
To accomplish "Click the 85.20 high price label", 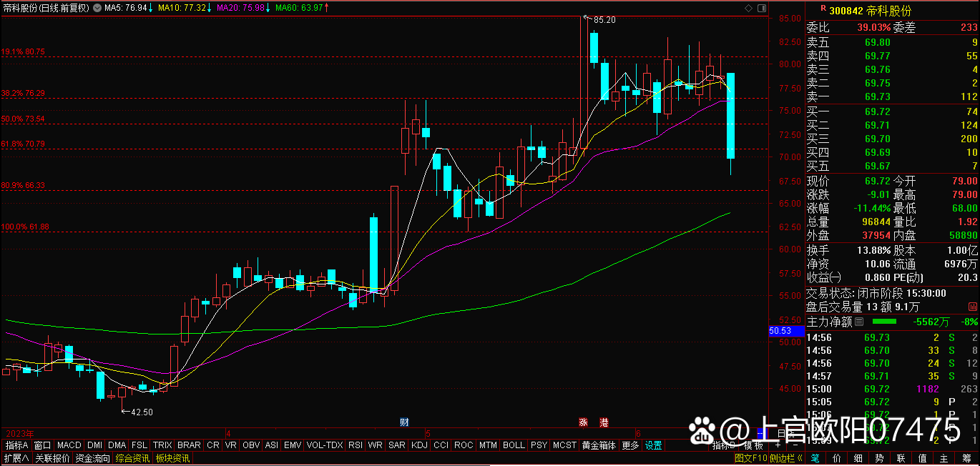I will (604, 20).
